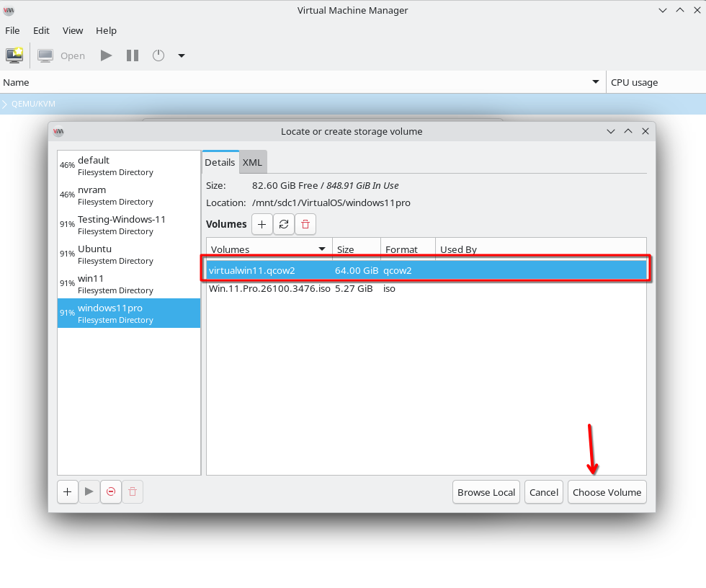Click the Browse Local button
Screen dimensions: 706x588
[x=486, y=492]
